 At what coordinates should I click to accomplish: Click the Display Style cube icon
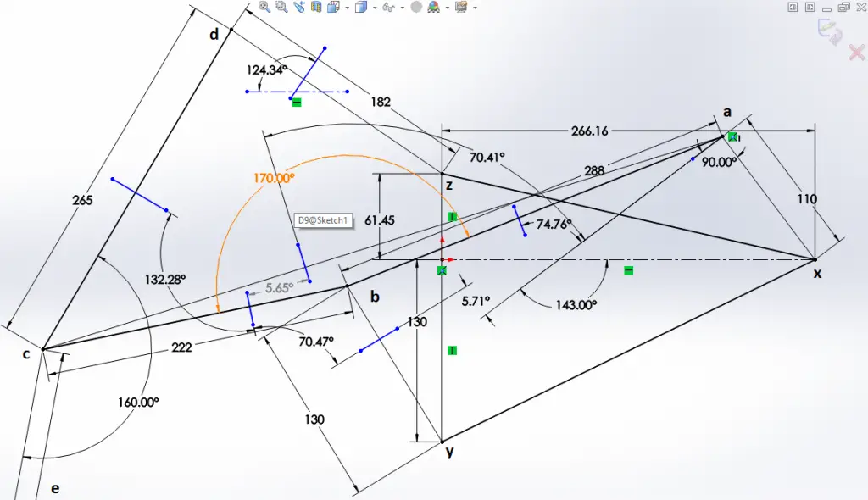pyautogui.click(x=360, y=8)
